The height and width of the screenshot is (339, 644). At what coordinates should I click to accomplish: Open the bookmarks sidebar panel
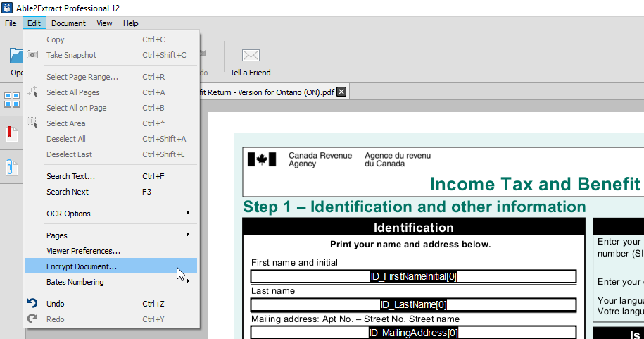pos(12,134)
